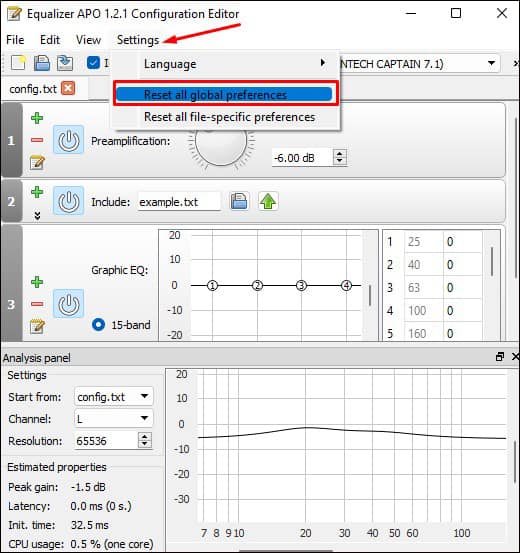Open text edit icon for Preamplification row

[x=37, y=162]
